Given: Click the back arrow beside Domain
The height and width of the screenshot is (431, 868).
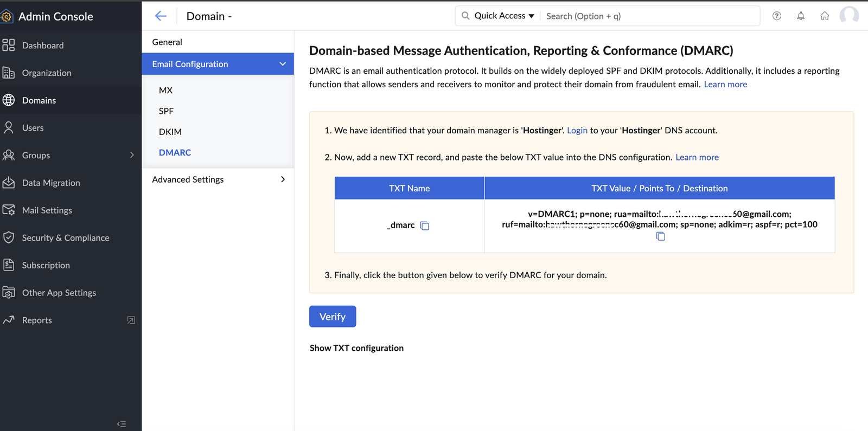Looking at the screenshot, I should pyautogui.click(x=161, y=16).
